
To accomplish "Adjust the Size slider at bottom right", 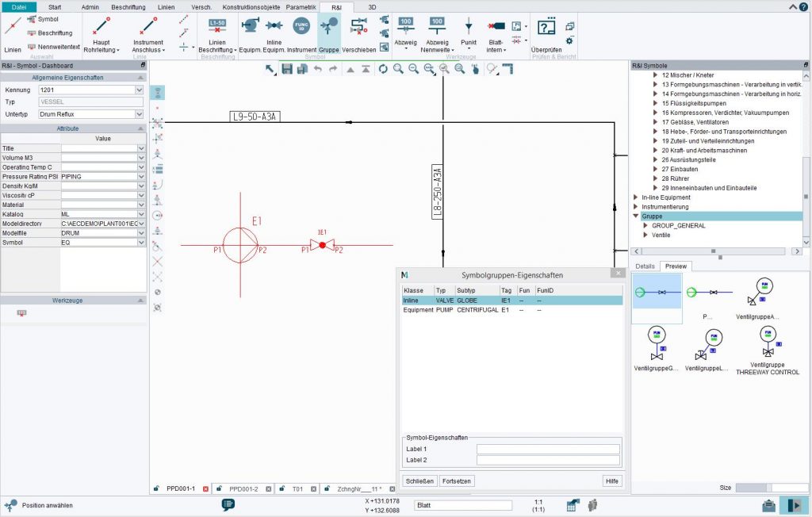I will pos(769,488).
